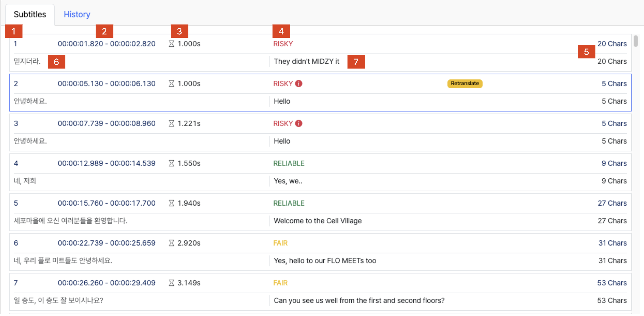Click the RISKY label in subtitle 1
The width and height of the screenshot is (644, 316).
(283, 44)
